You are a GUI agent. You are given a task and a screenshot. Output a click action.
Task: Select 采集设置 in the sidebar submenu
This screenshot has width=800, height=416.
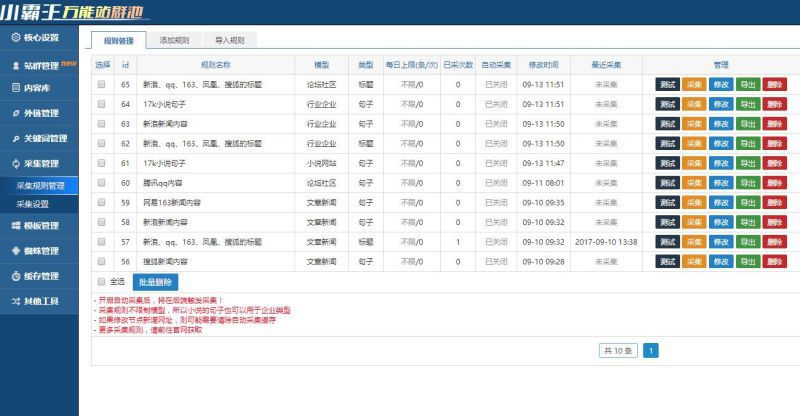[33, 204]
